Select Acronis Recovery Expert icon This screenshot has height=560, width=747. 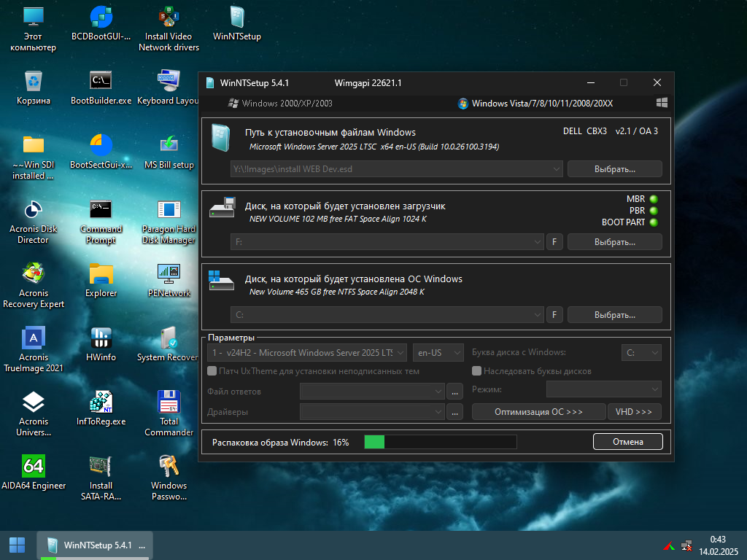(x=34, y=286)
